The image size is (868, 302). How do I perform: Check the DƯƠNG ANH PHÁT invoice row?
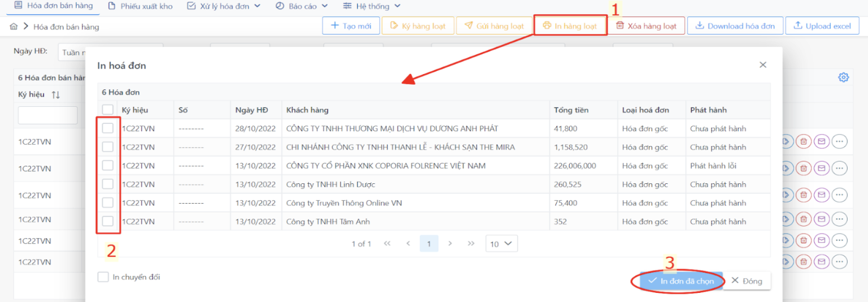click(107, 128)
